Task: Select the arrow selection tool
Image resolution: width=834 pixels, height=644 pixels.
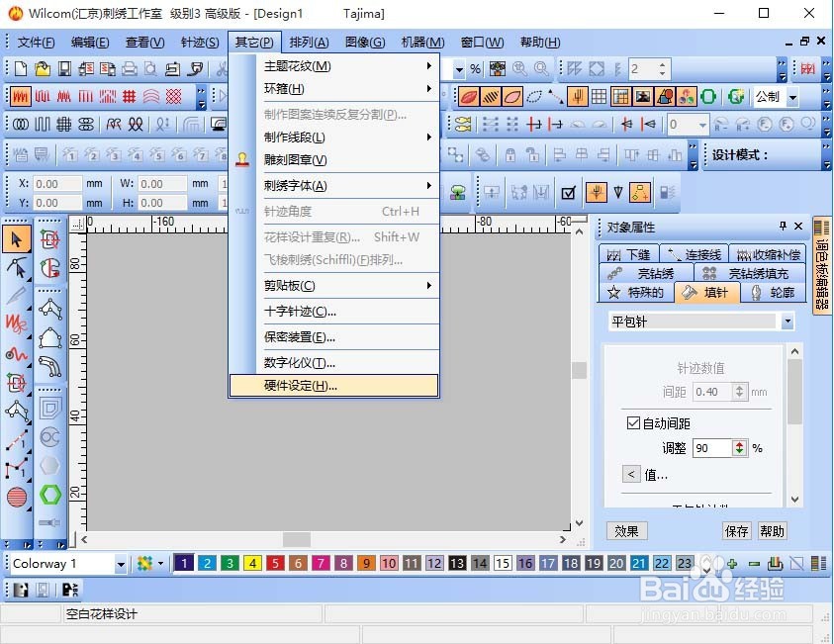Action: [x=15, y=238]
